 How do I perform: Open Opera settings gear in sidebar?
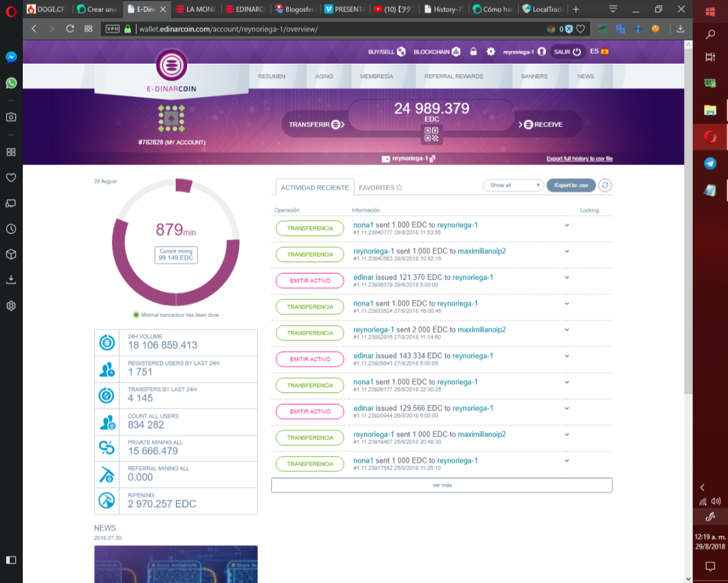11,305
